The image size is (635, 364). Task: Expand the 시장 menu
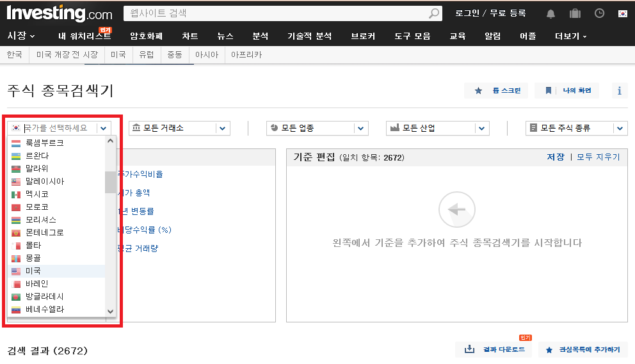21,36
